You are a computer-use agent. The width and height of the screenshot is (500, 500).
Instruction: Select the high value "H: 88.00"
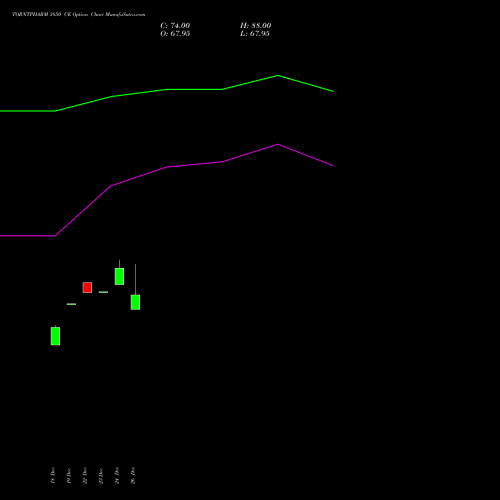pyautogui.click(x=256, y=26)
